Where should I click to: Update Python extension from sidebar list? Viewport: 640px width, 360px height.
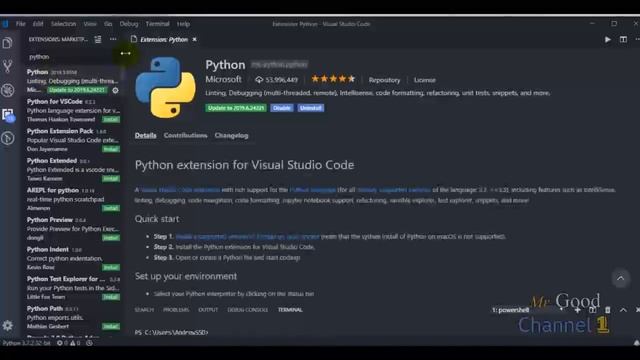coord(77,90)
